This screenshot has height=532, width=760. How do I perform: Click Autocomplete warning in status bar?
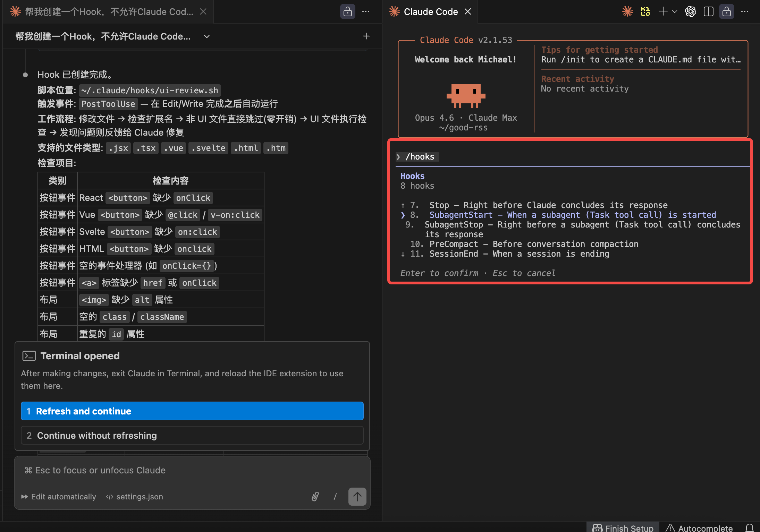point(699,528)
